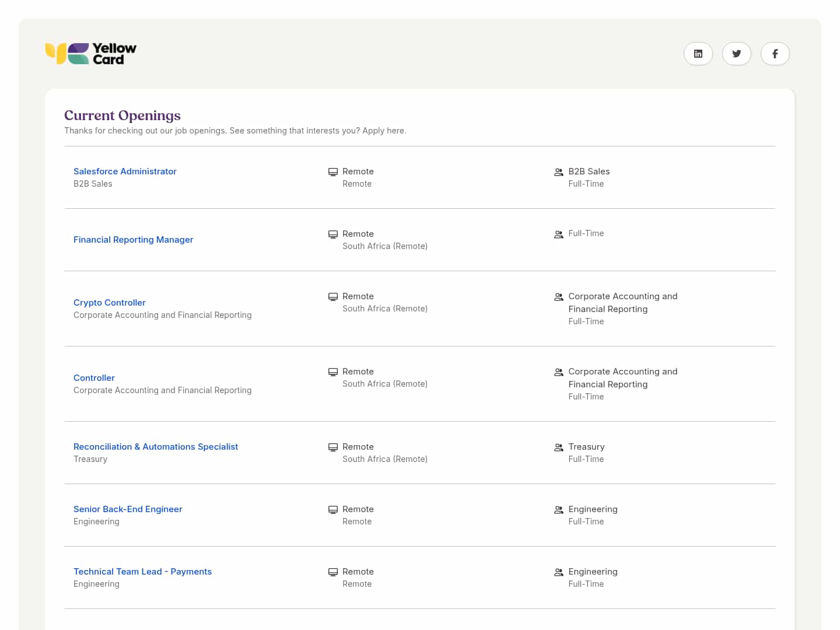The image size is (840, 630).
Task: Open the Financial Reporting Manager job posting
Action: coord(133,240)
